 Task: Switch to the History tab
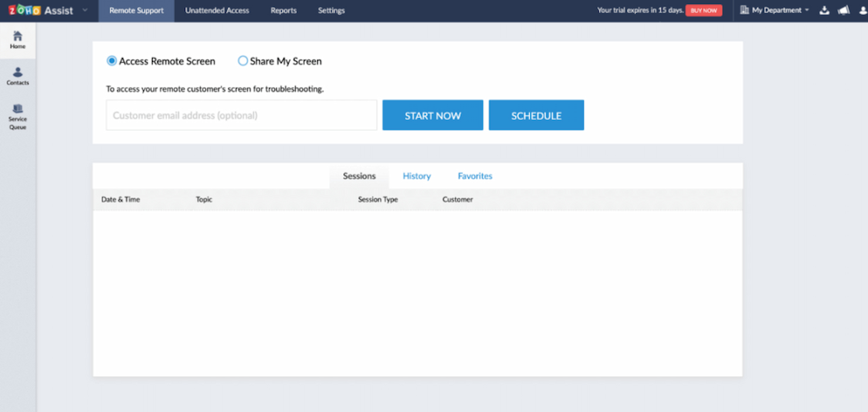pyautogui.click(x=416, y=175)
